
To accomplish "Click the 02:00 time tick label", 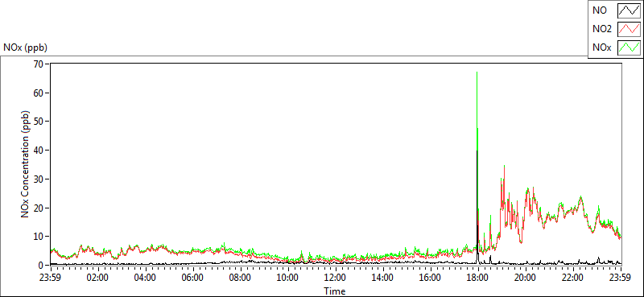I will (97, 277).
